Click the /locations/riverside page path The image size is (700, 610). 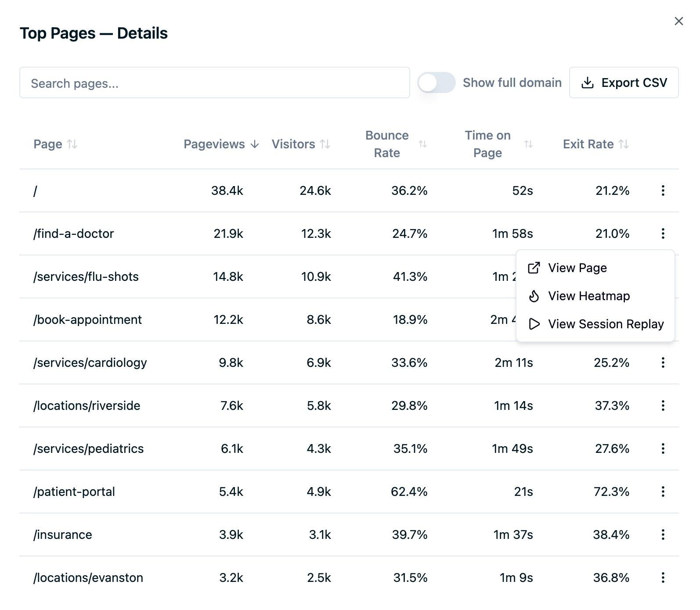tap(87, 405)
